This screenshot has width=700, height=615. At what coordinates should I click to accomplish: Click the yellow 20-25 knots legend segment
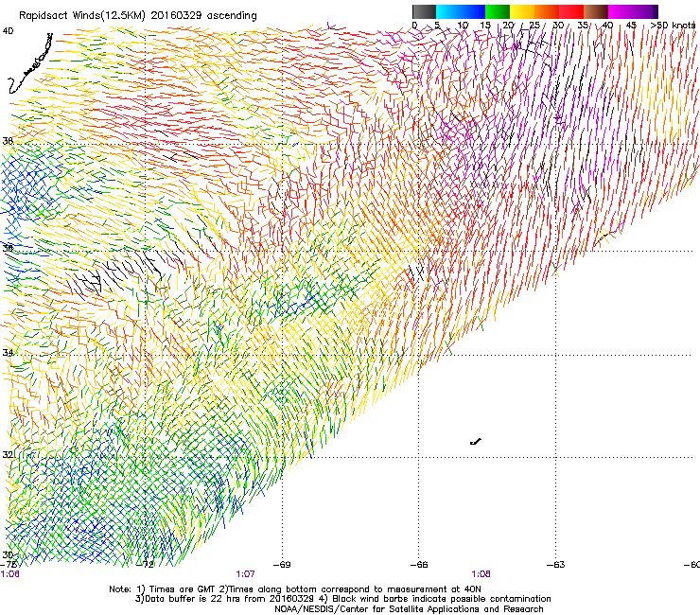(x=522, y=11)
